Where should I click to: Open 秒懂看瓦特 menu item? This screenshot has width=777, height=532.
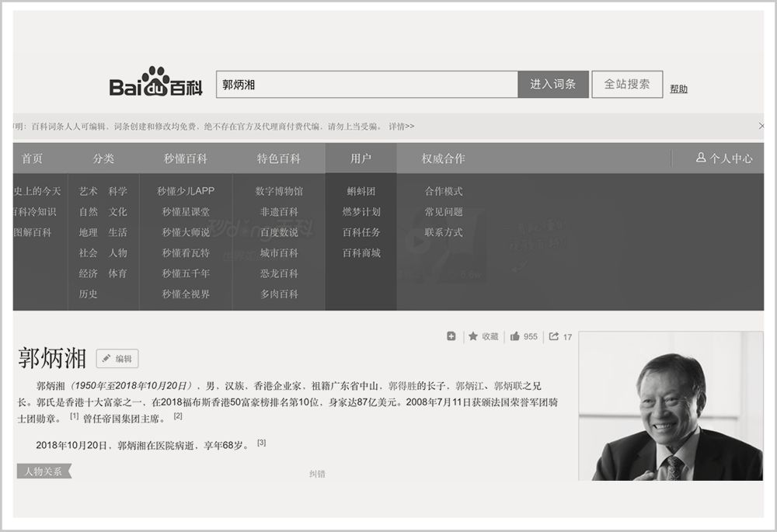186,252
